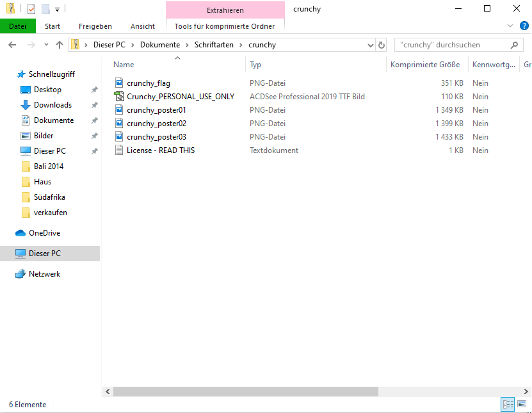
Task: Switch to the large icons view layout
Action: pos(522,404)
